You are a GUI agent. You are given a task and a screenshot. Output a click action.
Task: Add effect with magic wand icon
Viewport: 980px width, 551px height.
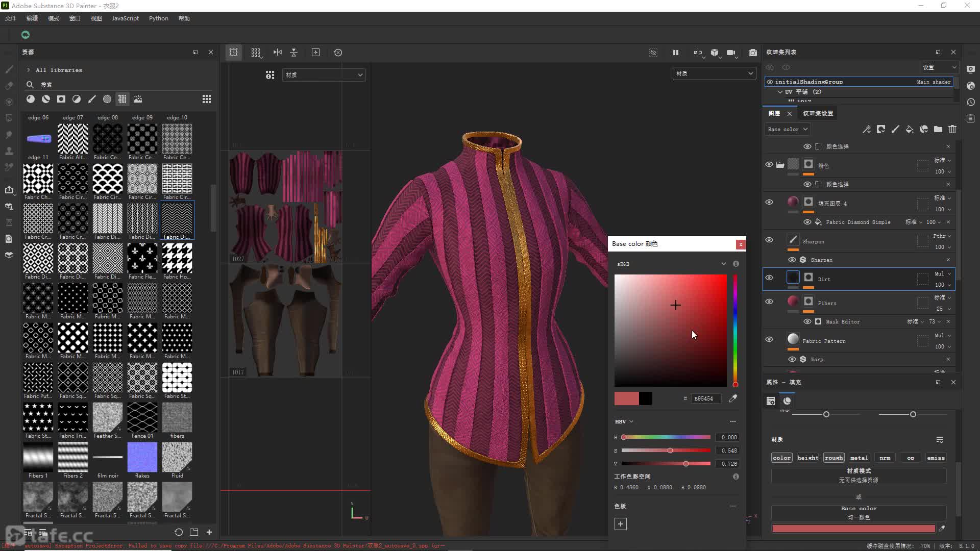[x=867, y=129]
